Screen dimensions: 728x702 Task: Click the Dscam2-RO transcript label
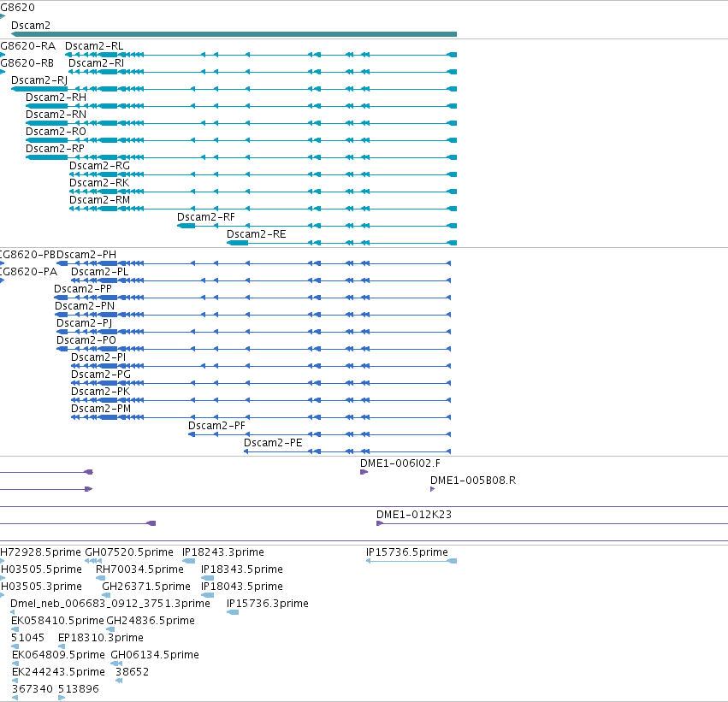click(56, 132)
